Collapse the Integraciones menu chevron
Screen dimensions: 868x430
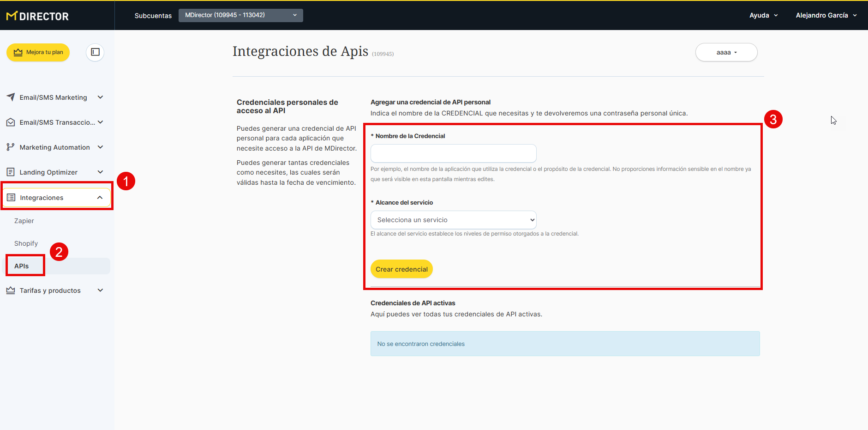coord(100,198)
